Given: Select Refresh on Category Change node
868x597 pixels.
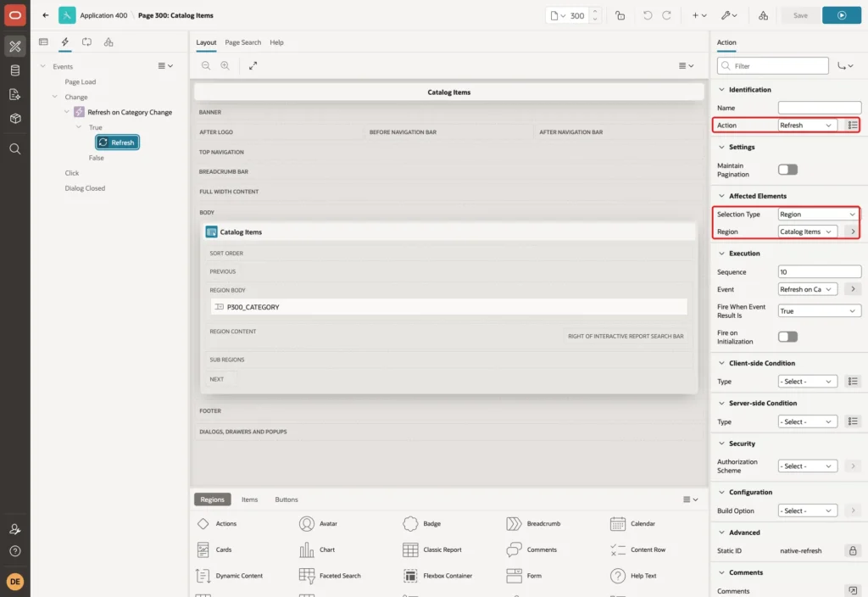Looking at the screenshot, I should click(130, 113).
